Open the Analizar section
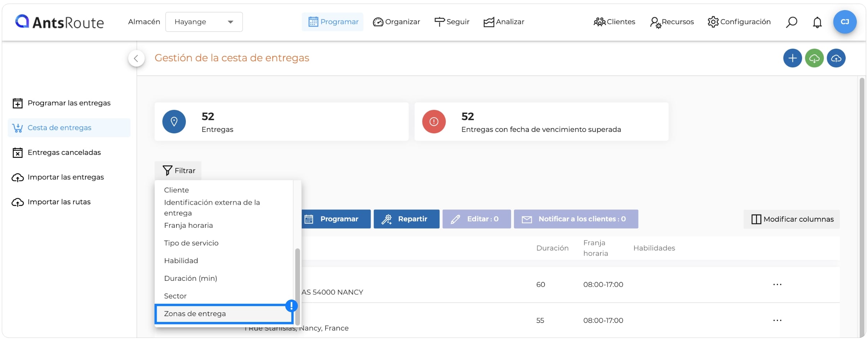The height and width of the screenshot is (341, 868). [x=504, y=22]
